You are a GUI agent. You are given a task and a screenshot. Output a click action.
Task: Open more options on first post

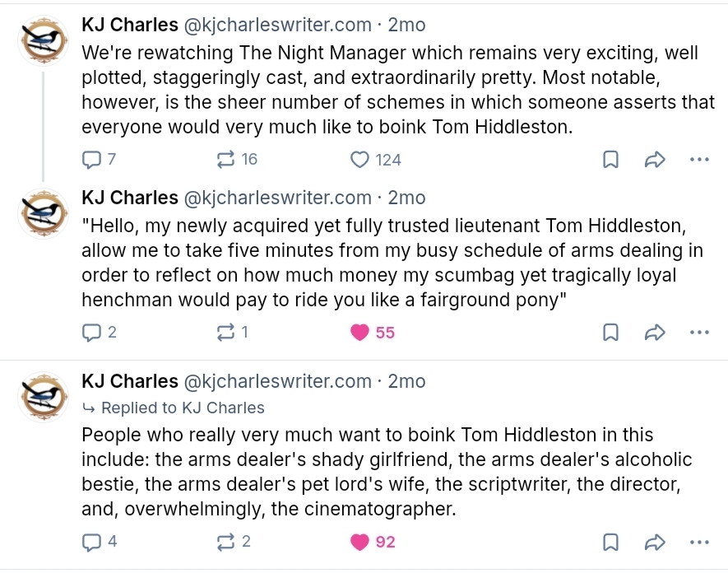tap(698, 160)
